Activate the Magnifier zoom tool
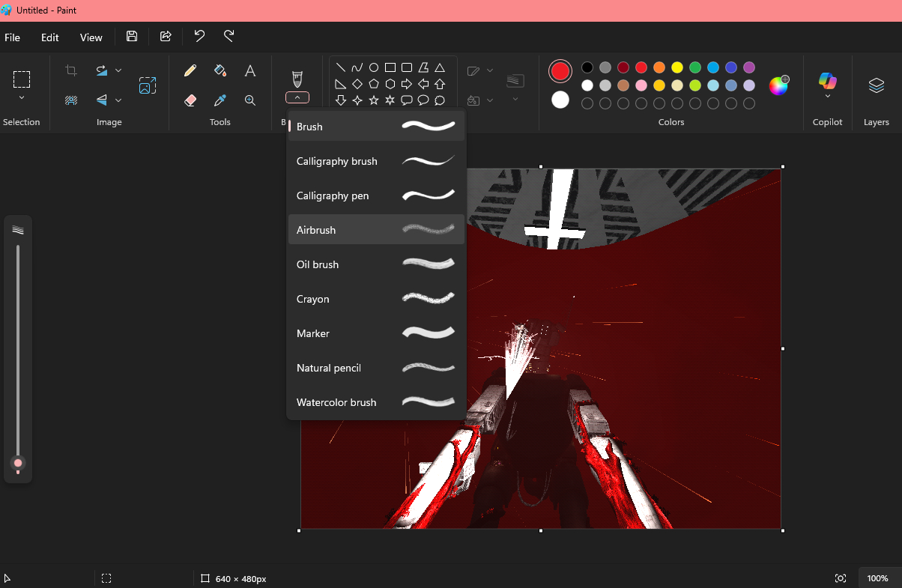The width and height of the screenshot is (902, 588). coord(250,100)
